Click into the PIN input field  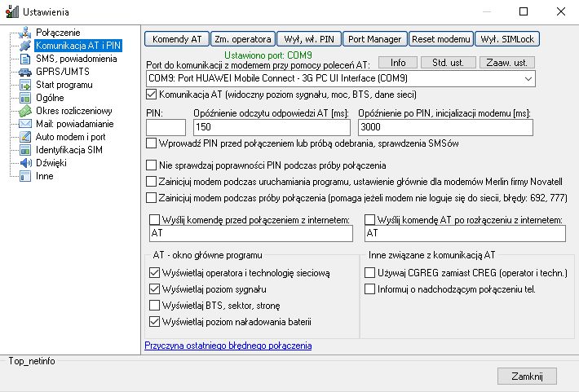coord(166,127)
